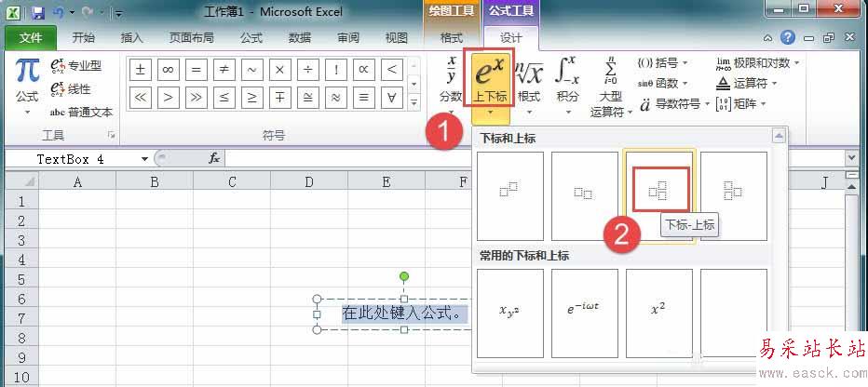Screen dimensions: 868x387
Task: Switch to the View (视图) tab
Action: tap(397, 37)
